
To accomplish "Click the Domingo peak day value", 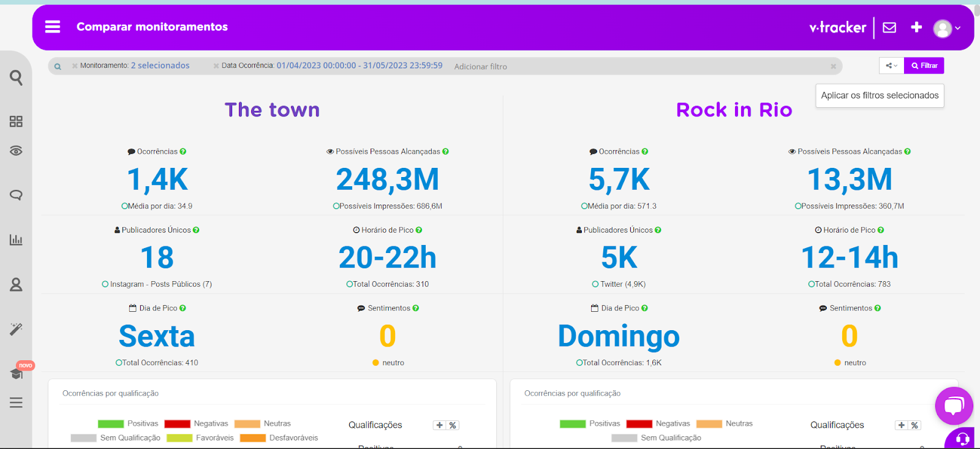I will coord(619,336).
